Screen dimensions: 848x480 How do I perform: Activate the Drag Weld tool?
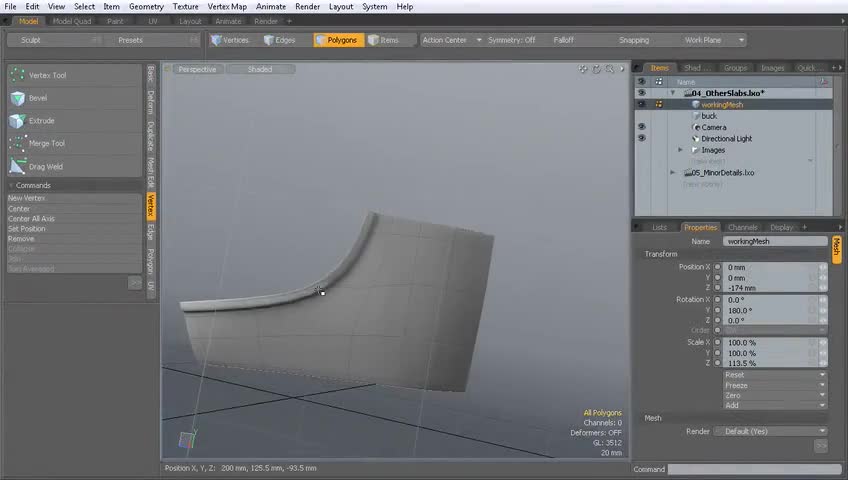click(x=45, y=167)
